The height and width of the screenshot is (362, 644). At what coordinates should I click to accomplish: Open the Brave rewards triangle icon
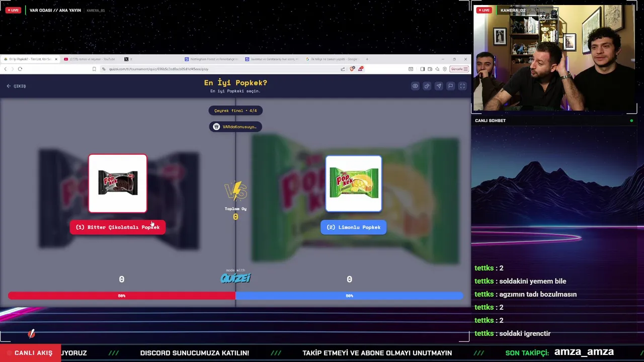pyautogui.click(x=361, y=69)
